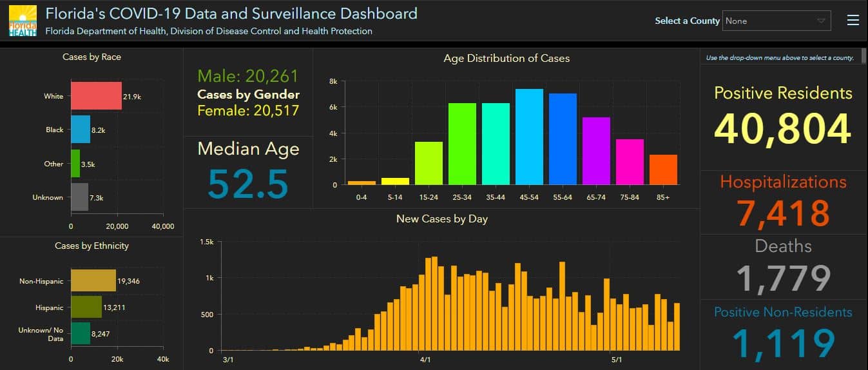This screenshot has width=868, height=370.
Task: Click the county dropdown arrow
Action: coord(820,21)
